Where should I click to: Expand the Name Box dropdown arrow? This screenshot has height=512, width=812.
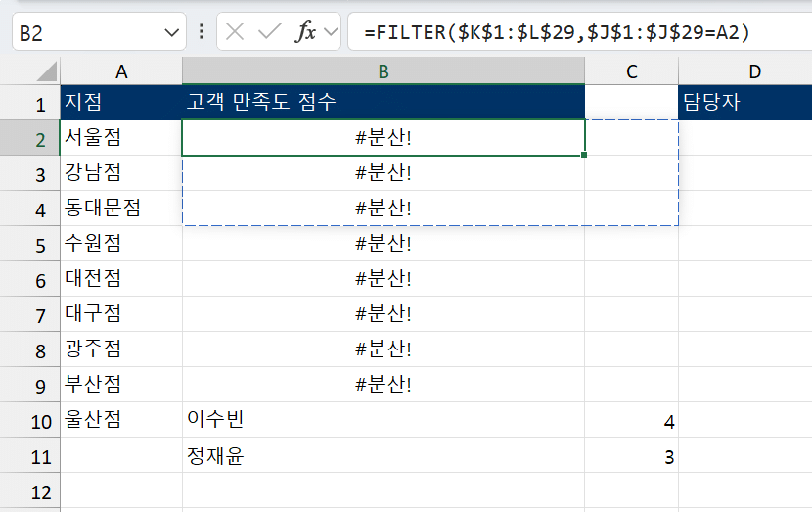point(171,33)
